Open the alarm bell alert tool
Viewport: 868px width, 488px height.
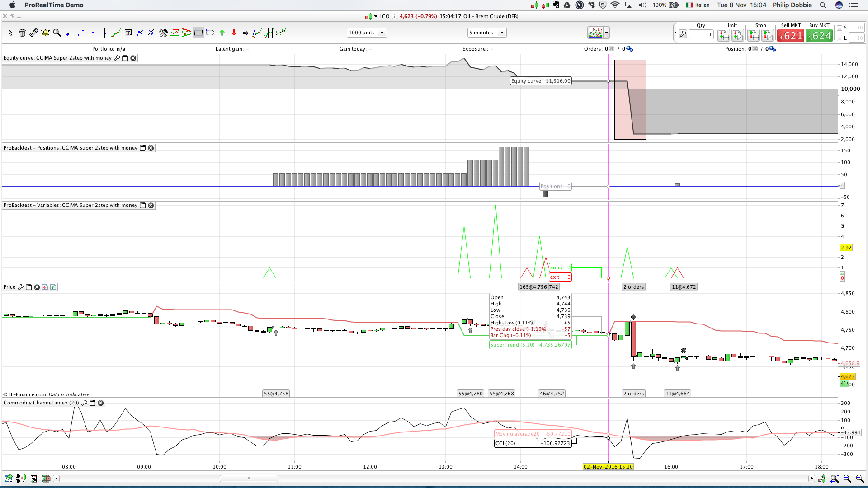pyautogui.click(x=45, y=33)
